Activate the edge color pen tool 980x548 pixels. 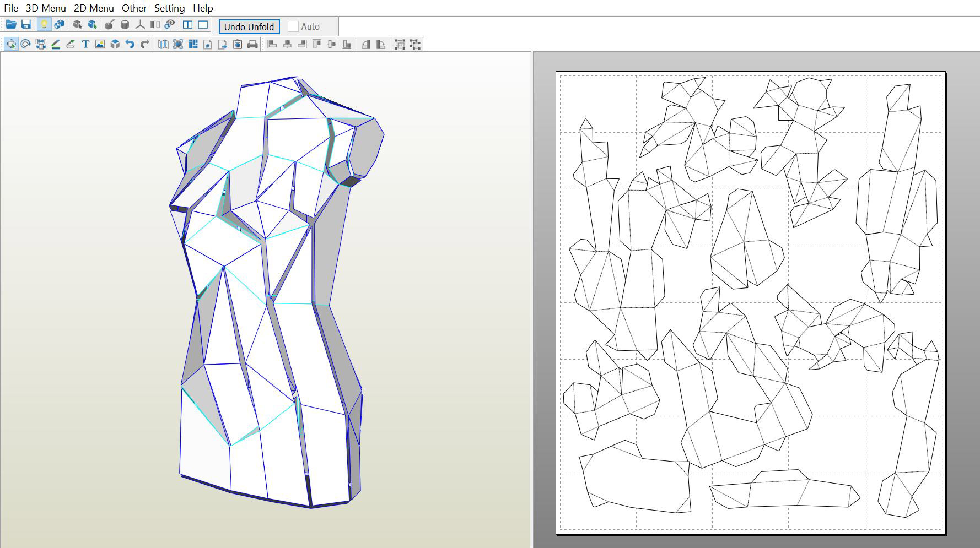(55, 44)
